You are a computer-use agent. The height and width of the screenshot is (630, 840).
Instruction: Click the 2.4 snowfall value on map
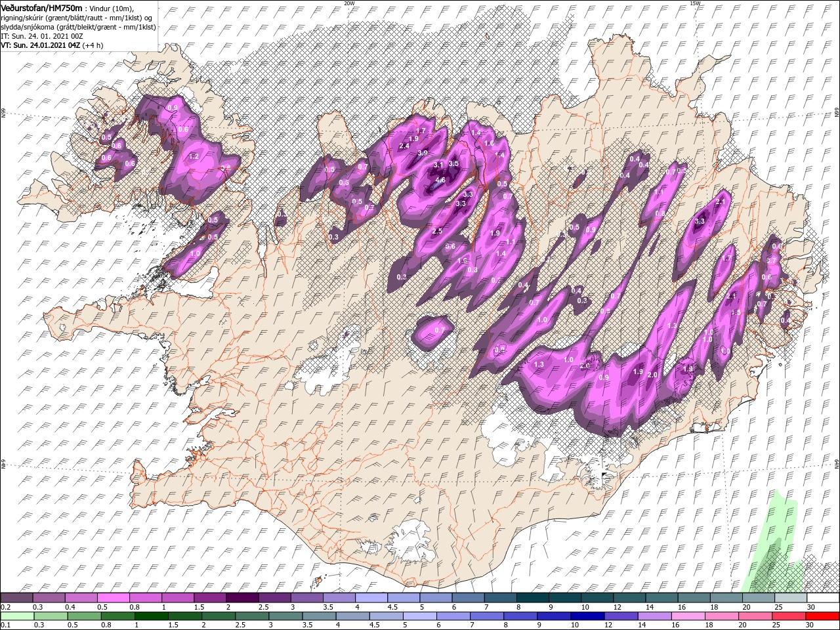[404, 146]
